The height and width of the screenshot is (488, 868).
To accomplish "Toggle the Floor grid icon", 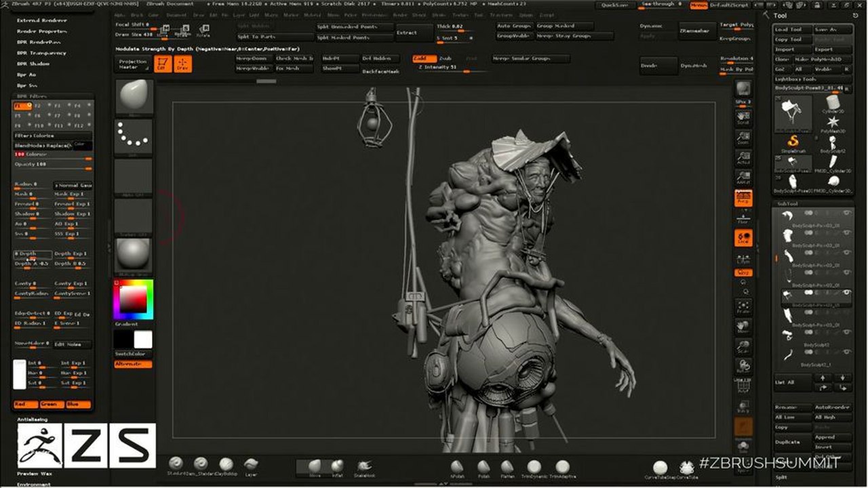I will click(744, 218).
